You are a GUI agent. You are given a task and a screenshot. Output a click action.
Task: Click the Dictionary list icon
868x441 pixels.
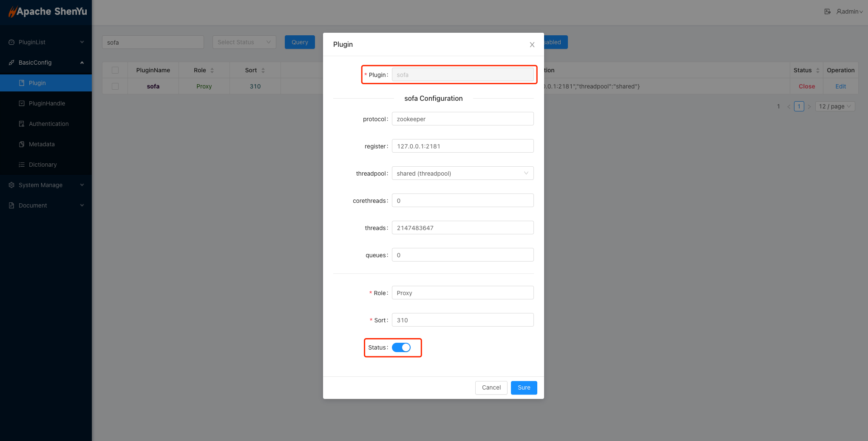pyautogui.click(x=22, y=165)
